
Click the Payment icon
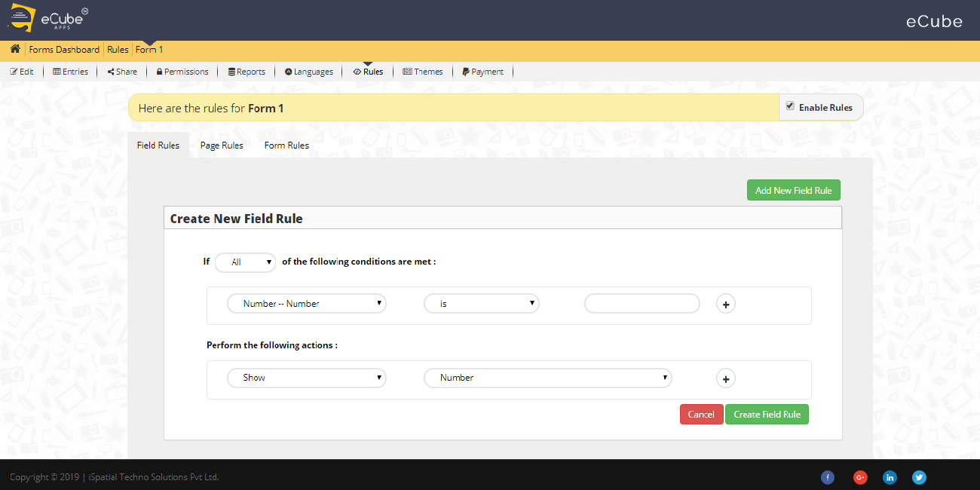pyautogui.click(x=465, y=71)
